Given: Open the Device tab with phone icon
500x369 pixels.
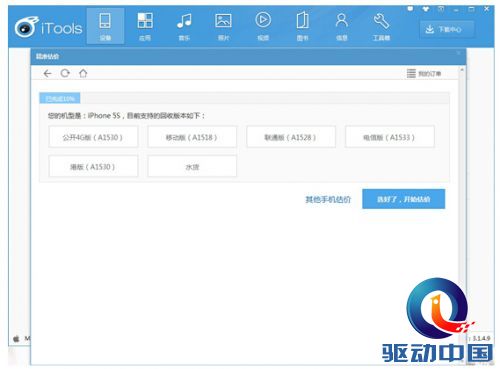Looking at the screenshot, I should [105, 26].
